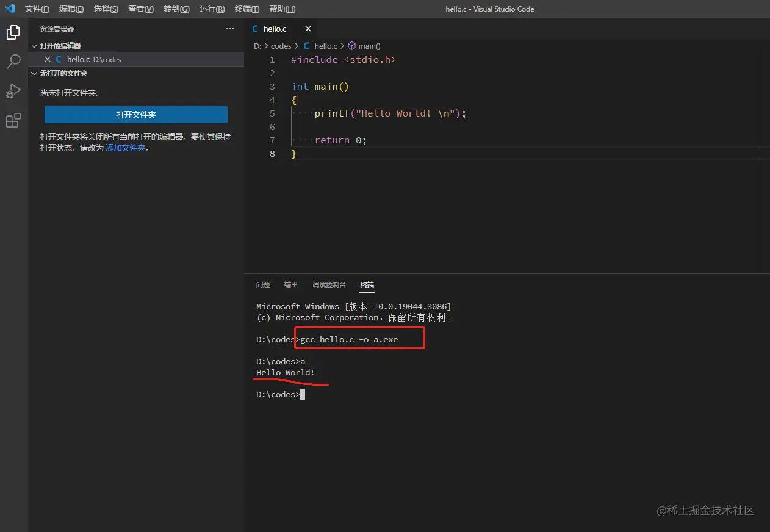Click the VS Code logo icon
The image size is (770, 532).
click(x=10, y=9)
